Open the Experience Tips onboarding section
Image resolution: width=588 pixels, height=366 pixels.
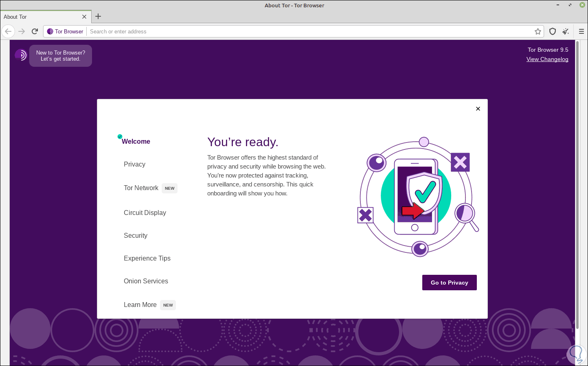pyautogui.click(x=147, y=258)
